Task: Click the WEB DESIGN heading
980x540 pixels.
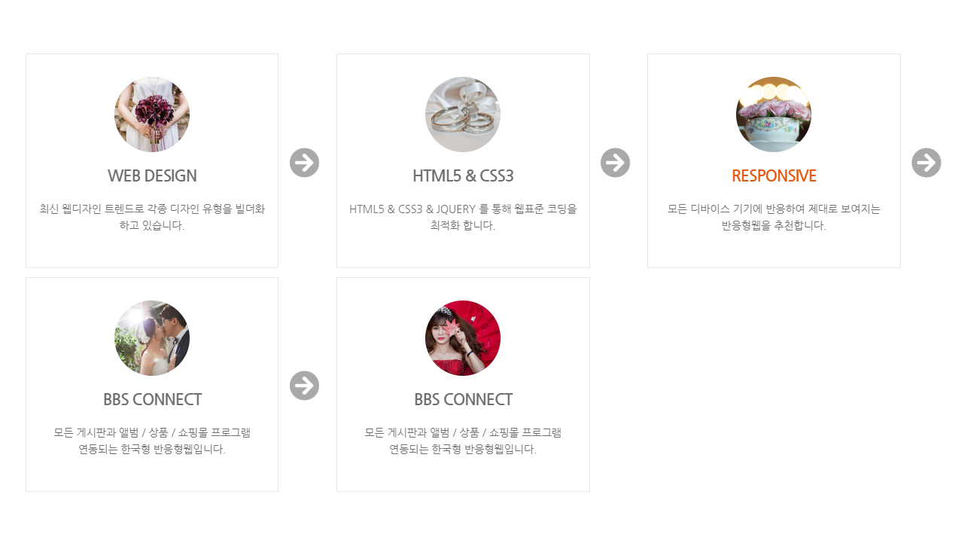Action: [x=152, y=175]
